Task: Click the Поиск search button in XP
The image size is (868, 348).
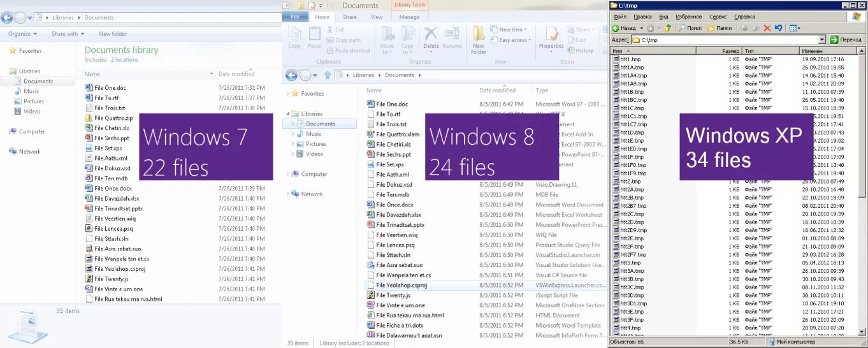Action: 690,28
